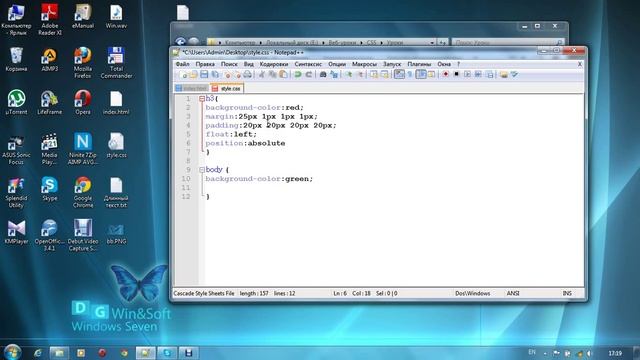Viewport: 640px width, 360px height.
Task: Select the KMPlayer desktop icon
Action: click(16, 232)
